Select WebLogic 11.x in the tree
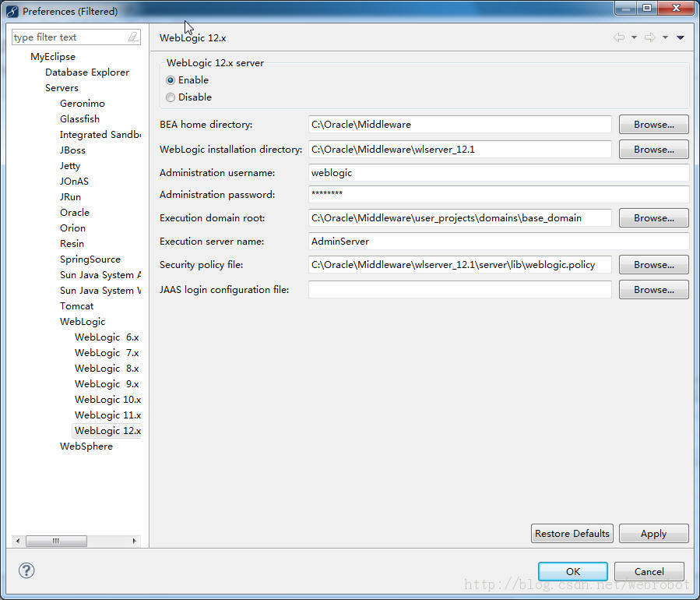Screen dimensions: 700x600 coord(107,415)
